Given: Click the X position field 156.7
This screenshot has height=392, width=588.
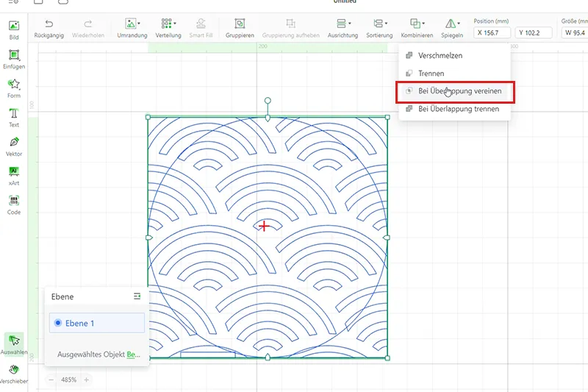Looking at the screenshot, I should (x=492, y=32).
